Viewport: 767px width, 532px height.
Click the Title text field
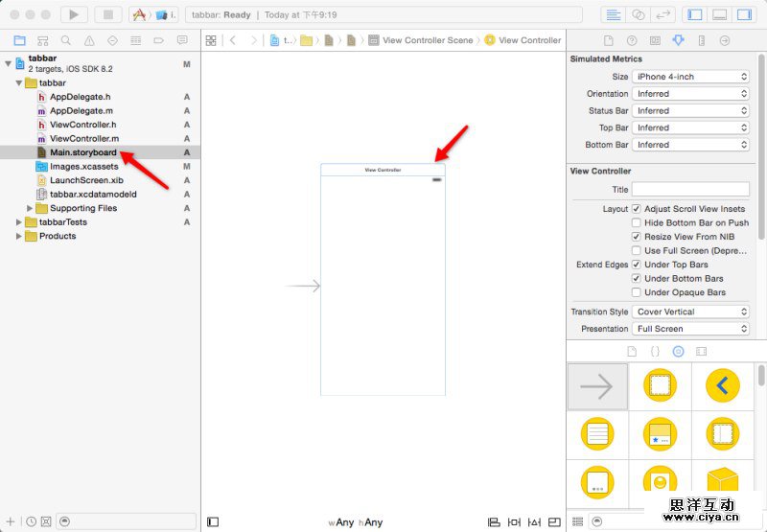[x=690, y=190]
